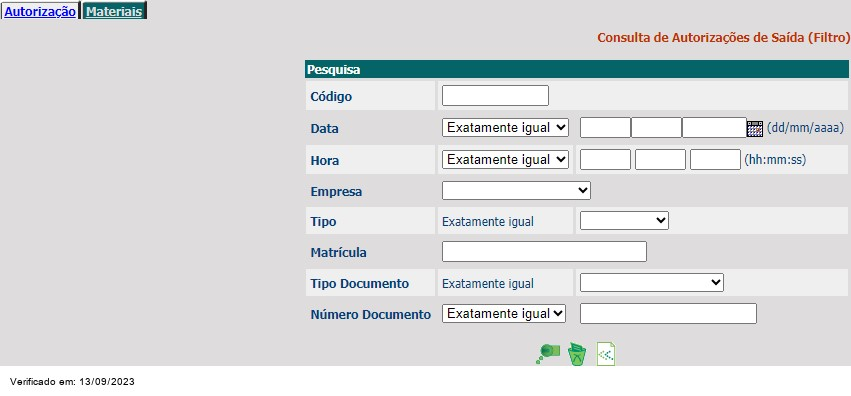Click the month field of Data

(656, 128)
